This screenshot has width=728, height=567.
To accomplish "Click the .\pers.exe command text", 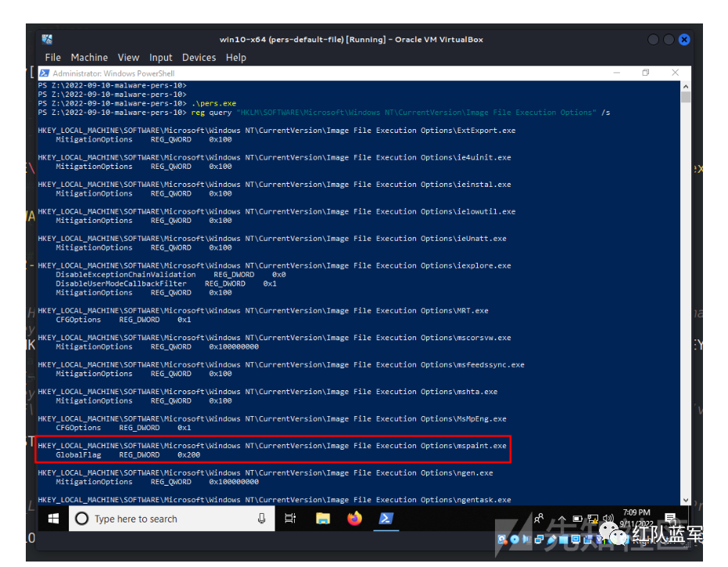I will pos(213,103).
